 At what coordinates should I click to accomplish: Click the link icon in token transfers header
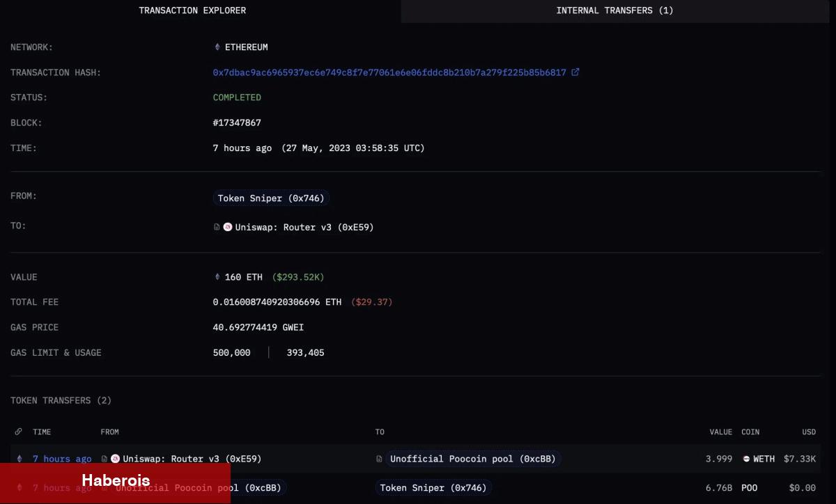18,432
